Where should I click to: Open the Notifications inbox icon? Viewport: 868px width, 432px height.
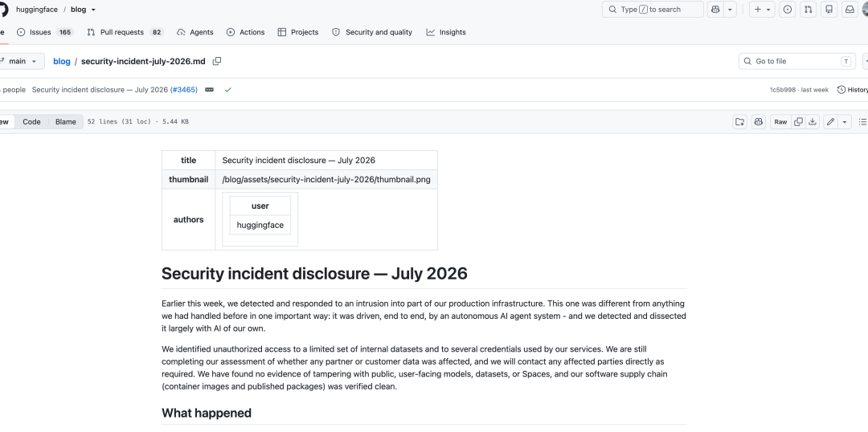pos(850,10)
